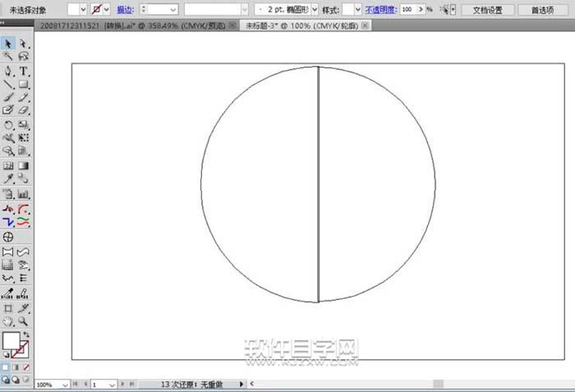The image size is (575, 392).
Task: Open the 样式 graphic style dropdown
Action: [x=358, y=10]
